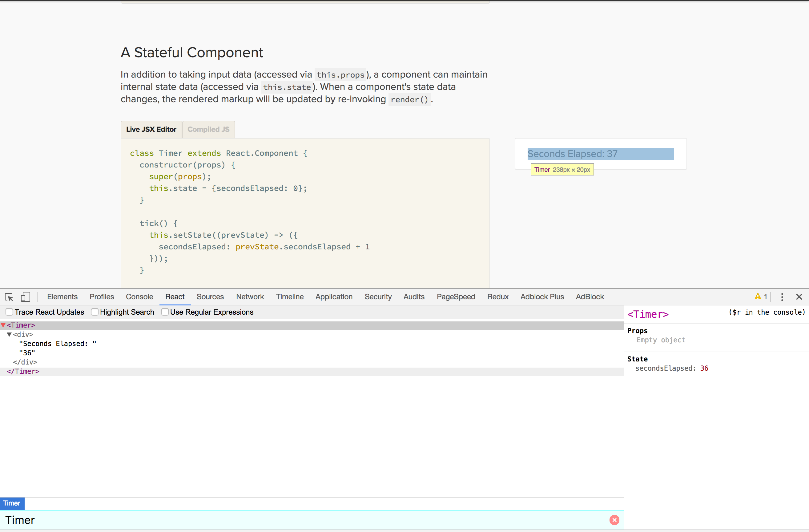Image resolution: width=809 pixels, height=532 pixels.
Task: Open the Sources tab
Action: point(210,297)
